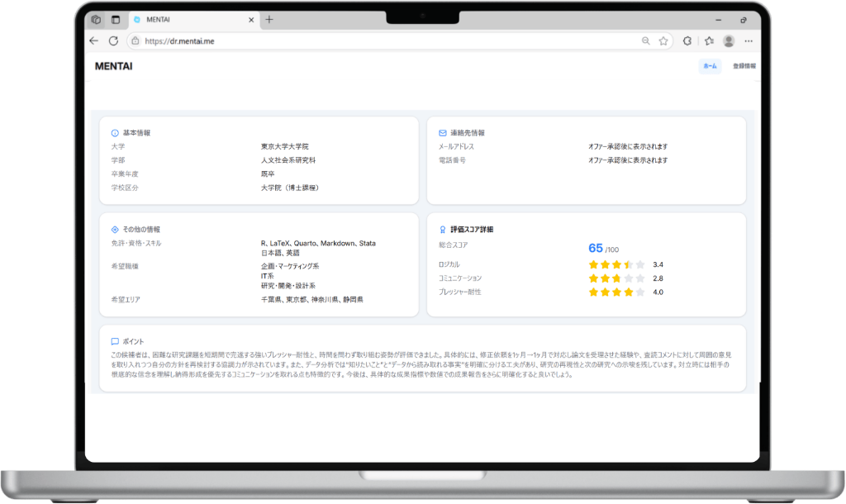Click the bookmark star in the address bar
846x504 pixels.
(663, 40)
